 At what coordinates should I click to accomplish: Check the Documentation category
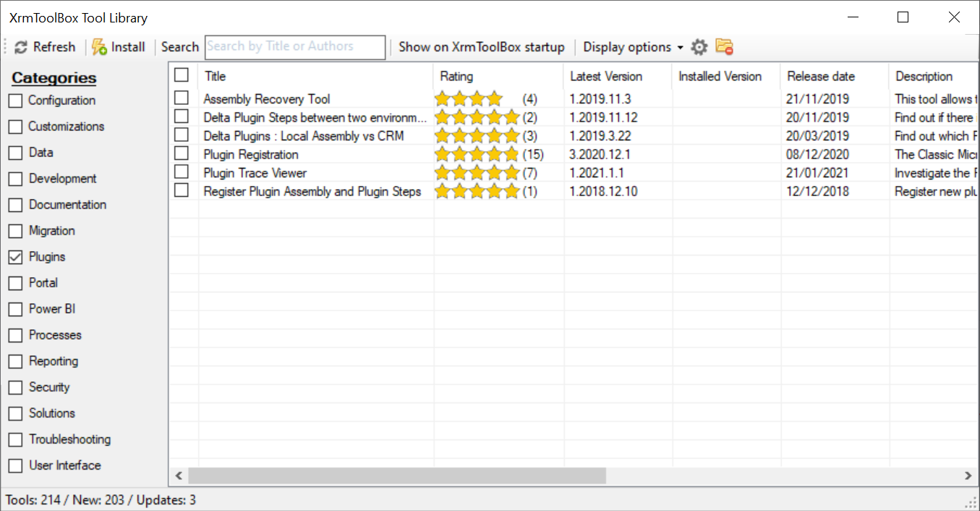15,205
